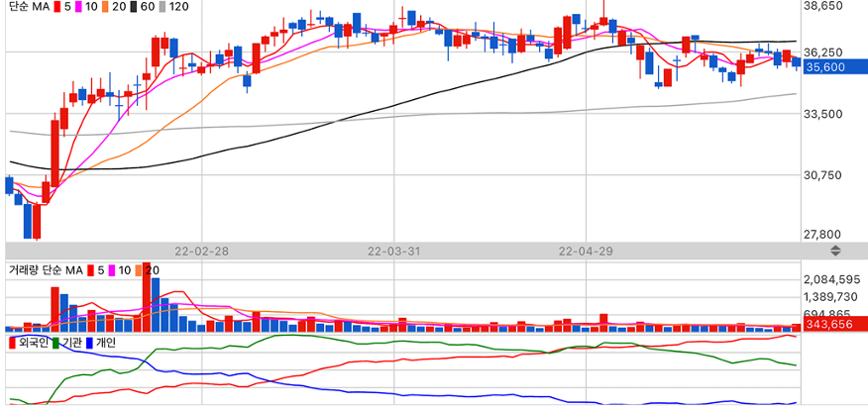Click the blue current price tag 35,600

pyautogui.click(x=836, y=66)
